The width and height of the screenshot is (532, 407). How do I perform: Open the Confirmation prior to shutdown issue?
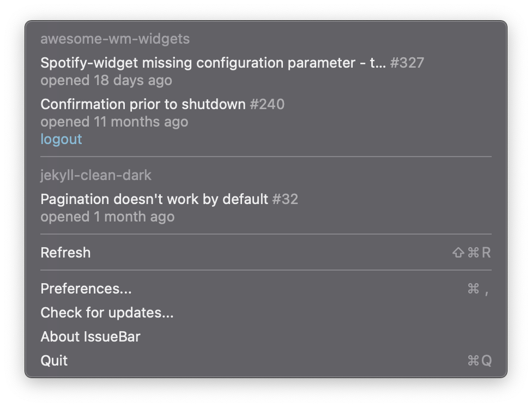click(x=144, y=104)
